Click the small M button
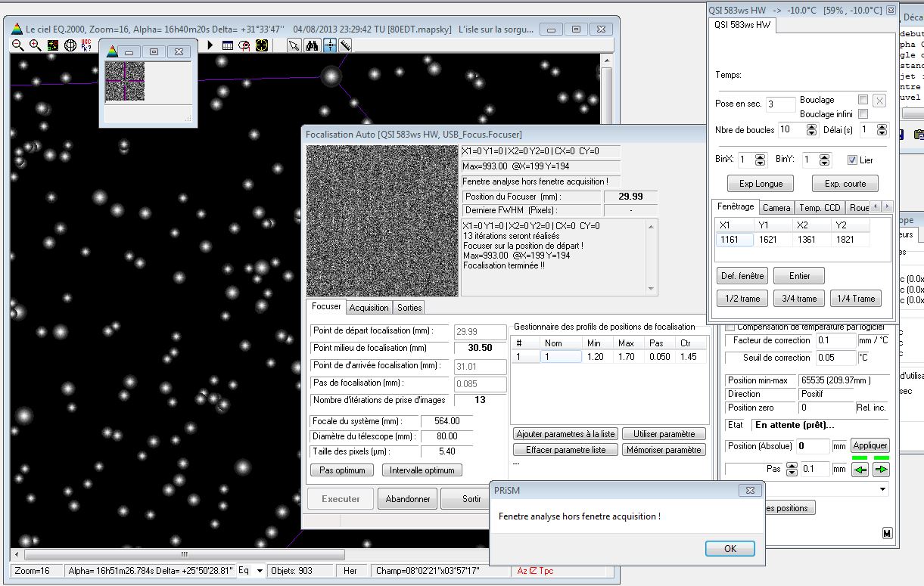Image resolution: width=924 pixels, height=586 pixels. [887, 534]
